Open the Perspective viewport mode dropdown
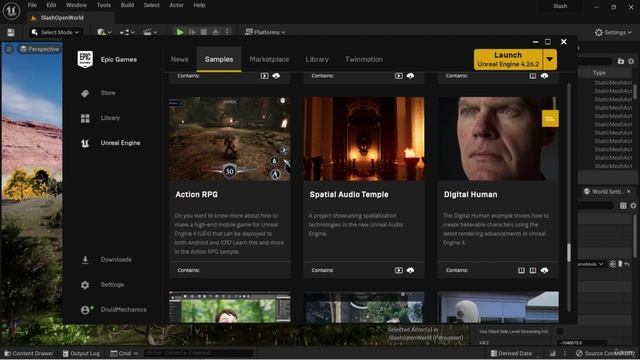This screenshot has height=360, width=640. (39, 49)
